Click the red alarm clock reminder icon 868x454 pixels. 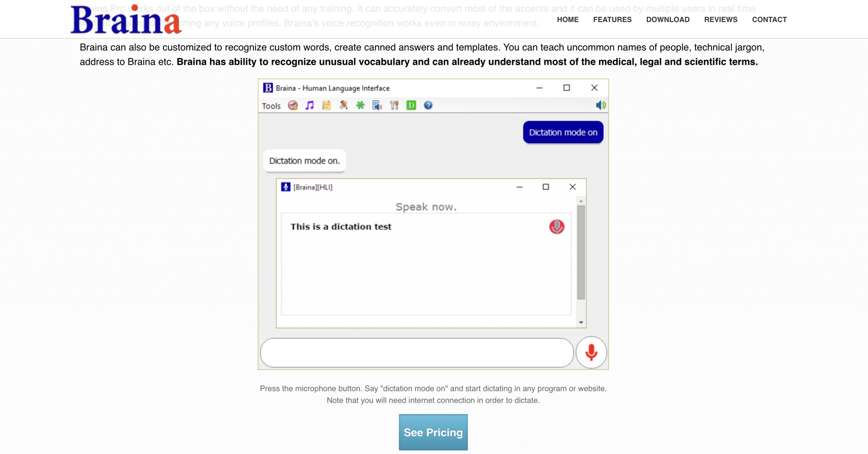click(x=293, y=105)
